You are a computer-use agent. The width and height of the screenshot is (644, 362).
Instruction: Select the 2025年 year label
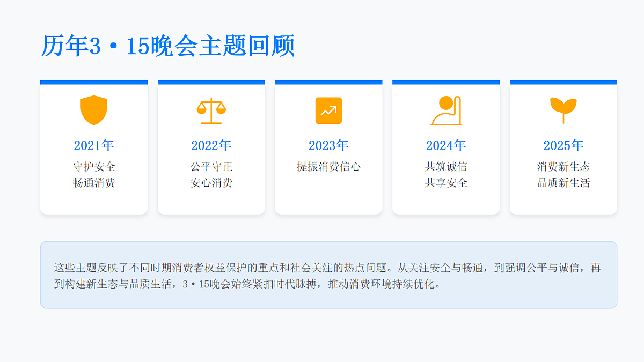click(x=563, y=145)
